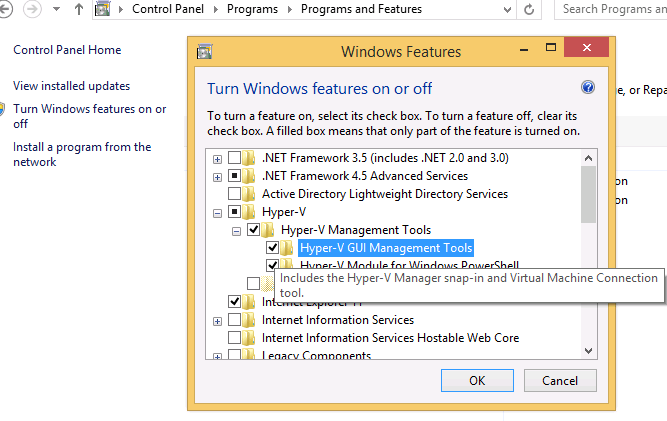This screenshot has width=667, height=421.
Task: Click folder icon beside .NET Framework 4.5 Advanced Services
Action: coord(249,176)
